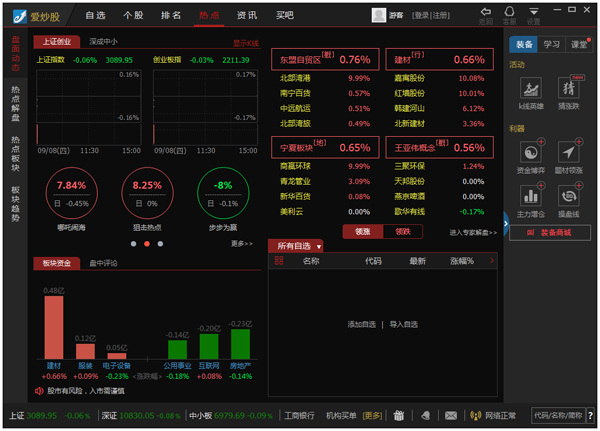Screen dimensions: 600x431
Task: Click the 代码/名称/简称 search field
Action: tap(558, 416)
